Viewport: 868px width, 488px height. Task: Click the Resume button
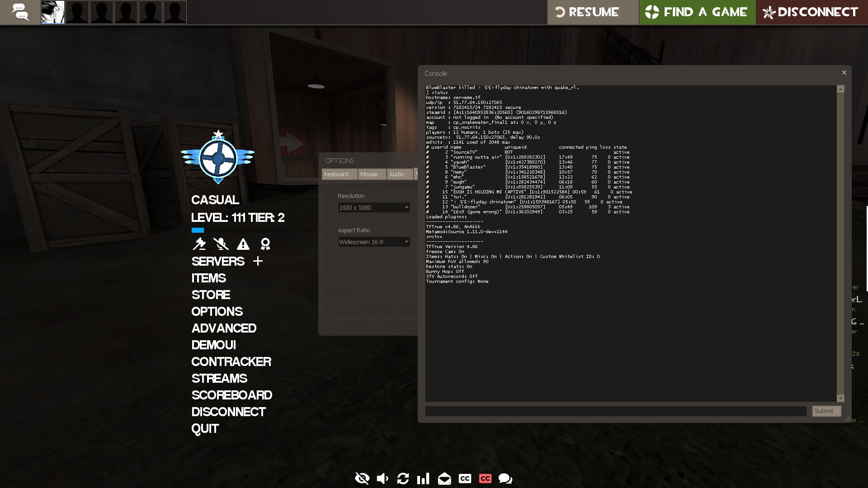click(592, 12)
